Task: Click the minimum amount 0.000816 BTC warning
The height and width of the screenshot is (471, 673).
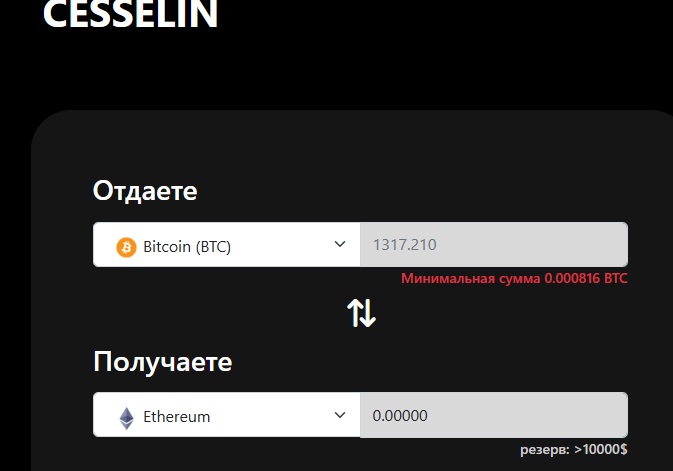Action: [585, 279]
